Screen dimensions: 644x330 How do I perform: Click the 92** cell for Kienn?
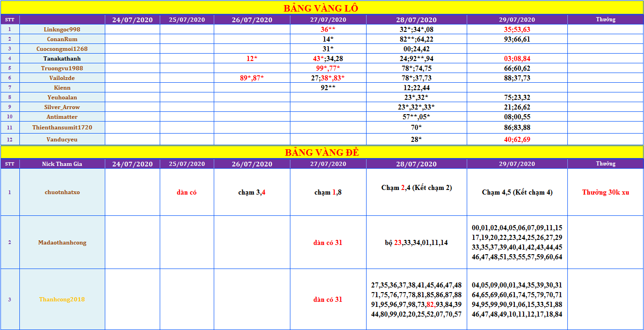(328, 87)
